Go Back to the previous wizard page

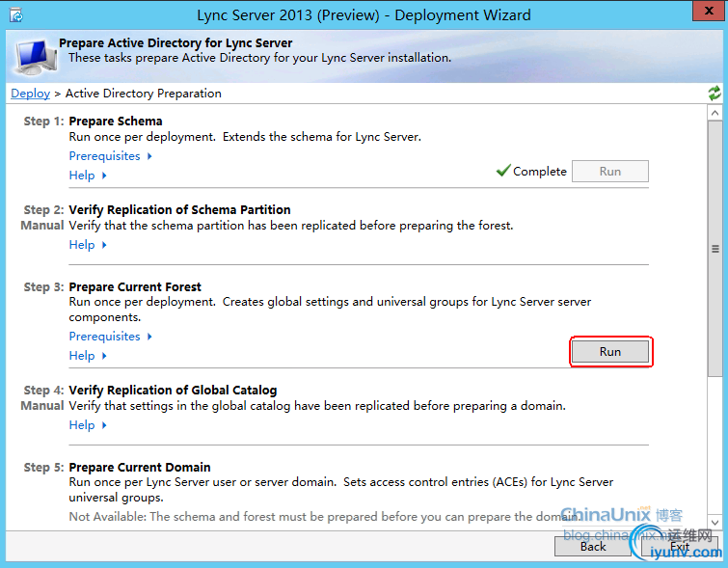pyautogui.click(x=593, y=547)
